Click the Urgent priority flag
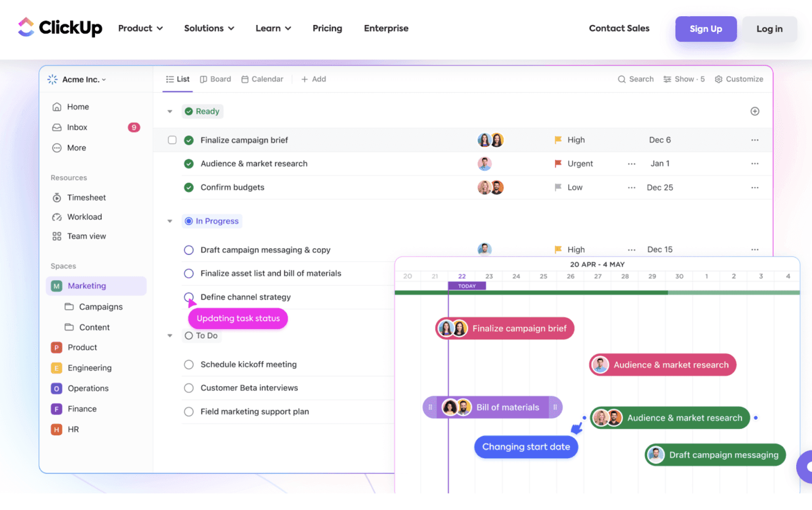Viewport: 812px width, 510px height. tap(558, 164)
